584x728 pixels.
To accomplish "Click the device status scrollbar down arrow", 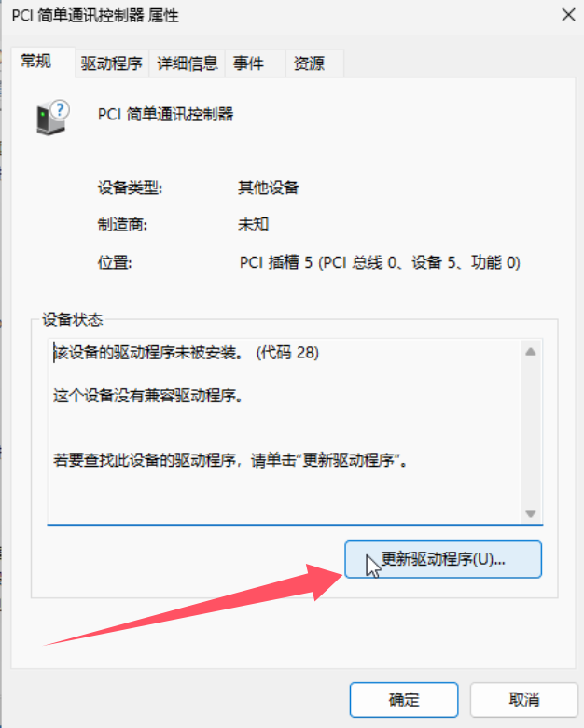I will [x=531, y=513].
